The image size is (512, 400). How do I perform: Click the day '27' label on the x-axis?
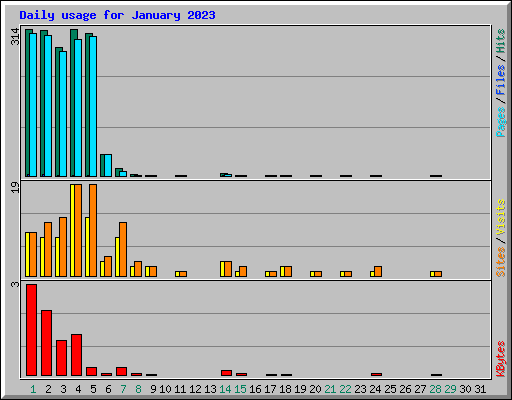click(x=420, y=389)
